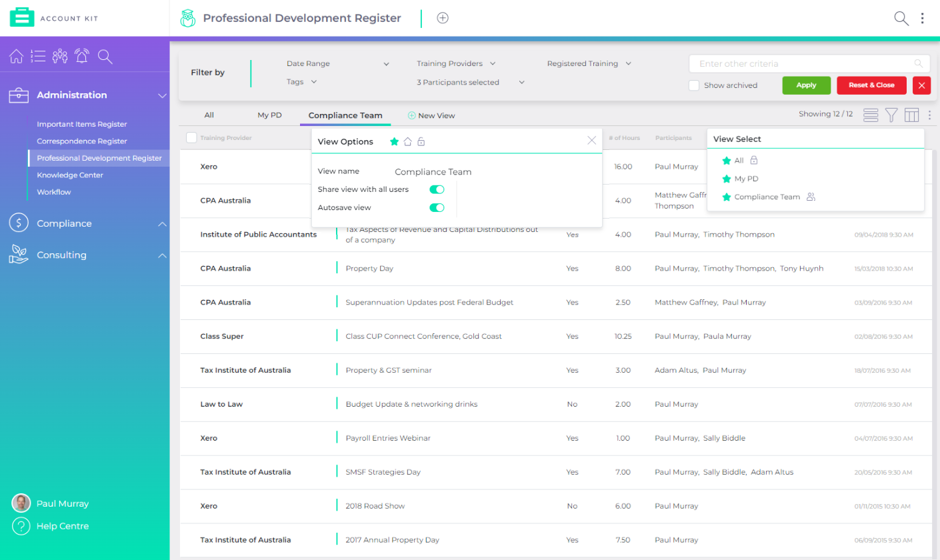This screenshot has height=560, width=940.
Task: Open Knowledge Center in sidebar
Action: [x=70, y=175]
